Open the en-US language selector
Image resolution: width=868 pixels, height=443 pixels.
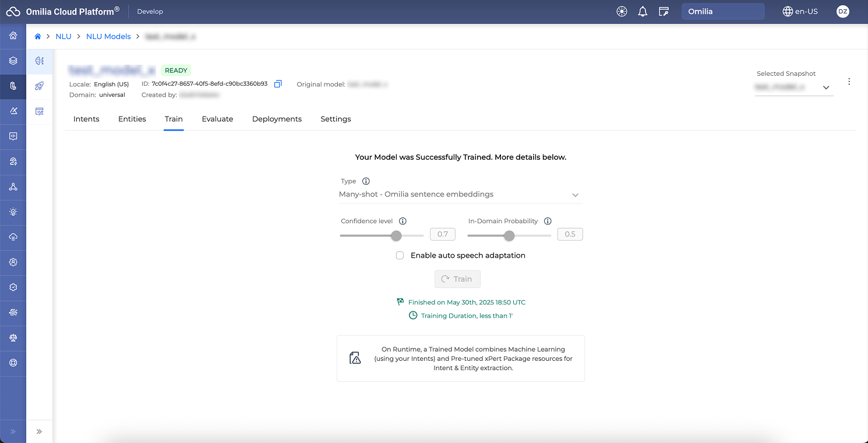point(800,12)
